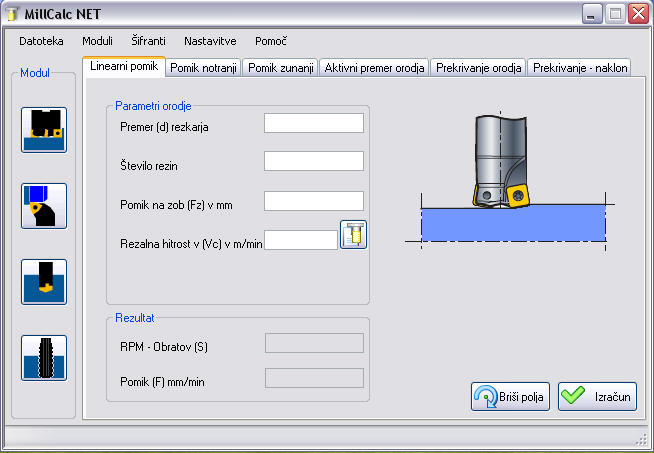Focus the Število rezin input field
This screenshot has width=654, height=453.
point(314,161)
